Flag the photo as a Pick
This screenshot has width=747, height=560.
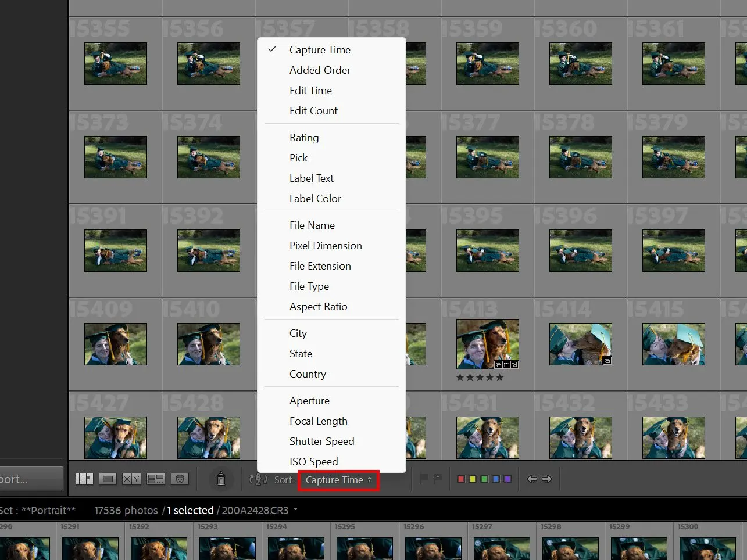(423, 479)
